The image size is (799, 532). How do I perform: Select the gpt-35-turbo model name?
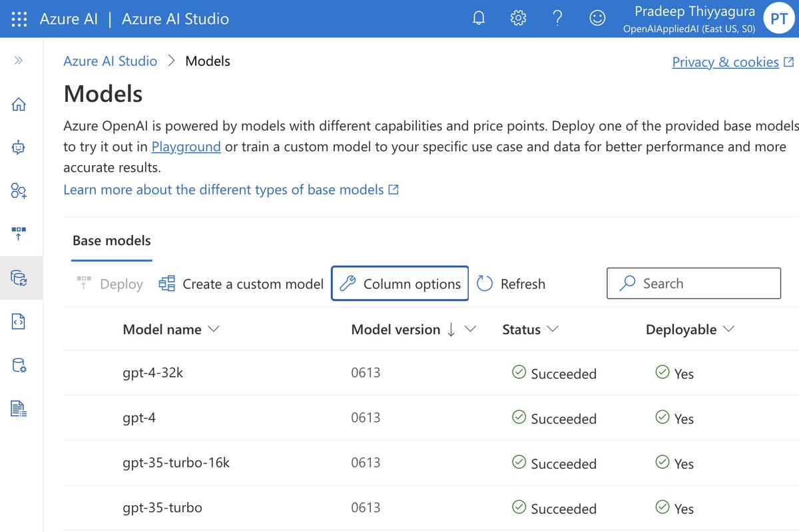click(162, 508)
